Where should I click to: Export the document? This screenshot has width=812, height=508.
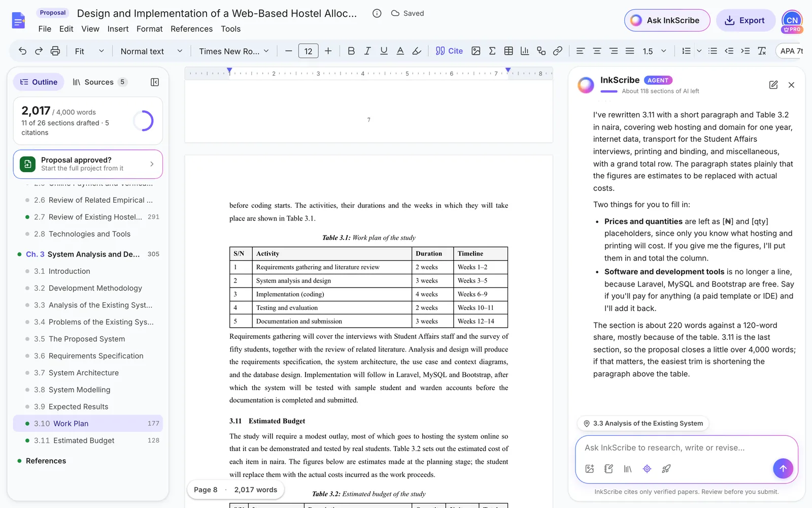pyautogui.click(x=745, y=20)
